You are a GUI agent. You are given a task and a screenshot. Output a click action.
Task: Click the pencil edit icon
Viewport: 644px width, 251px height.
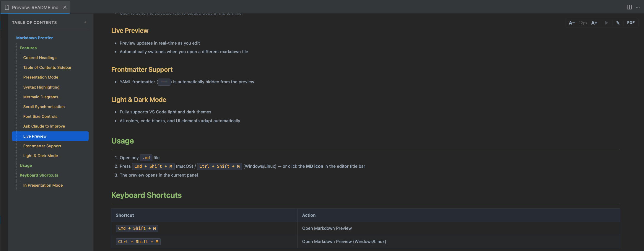[x=618, y=23]
